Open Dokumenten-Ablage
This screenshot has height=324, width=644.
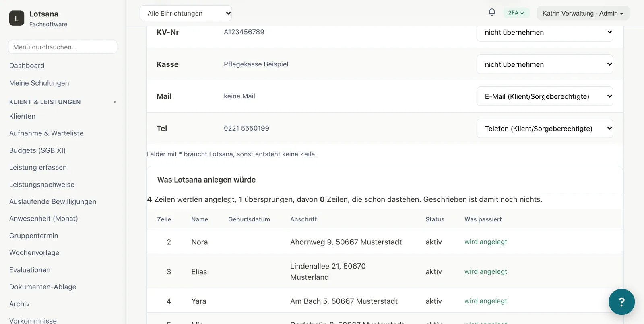[43, 287]
